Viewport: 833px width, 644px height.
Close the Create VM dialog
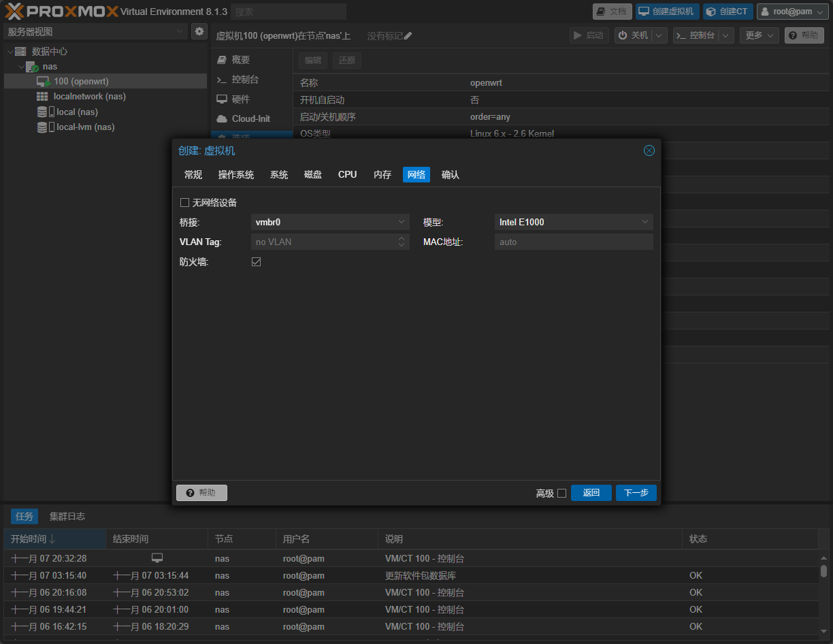click(x=649, y=150)
